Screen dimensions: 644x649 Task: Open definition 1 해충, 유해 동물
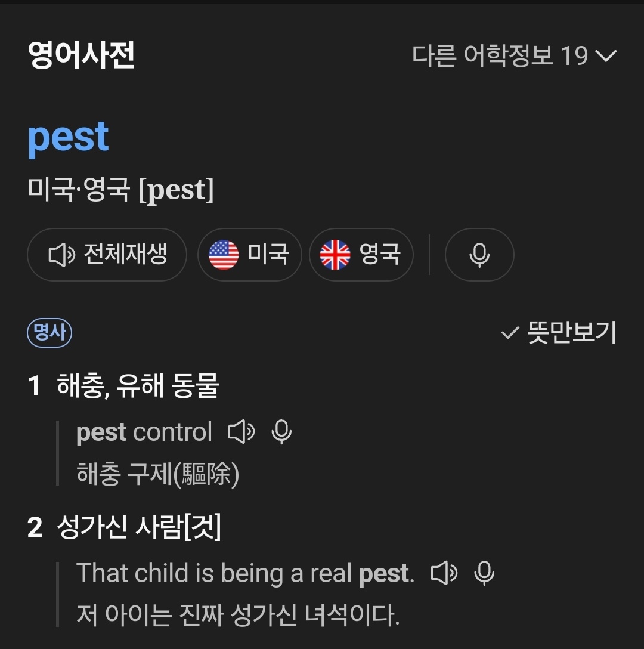pos(137,386)
